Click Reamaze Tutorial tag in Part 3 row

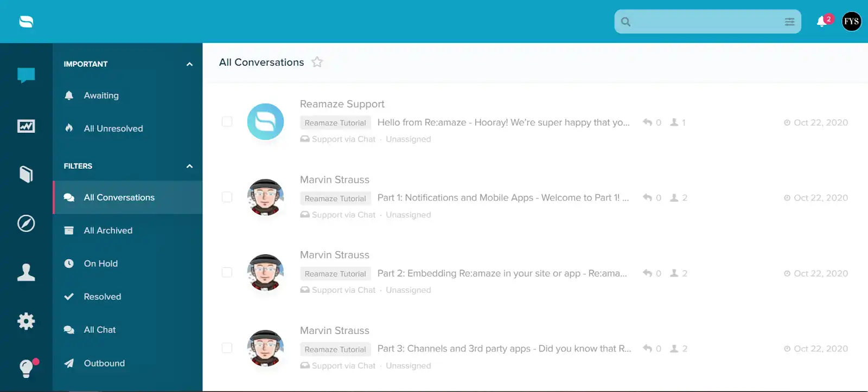pyautogui.click(x=335, y=350)
